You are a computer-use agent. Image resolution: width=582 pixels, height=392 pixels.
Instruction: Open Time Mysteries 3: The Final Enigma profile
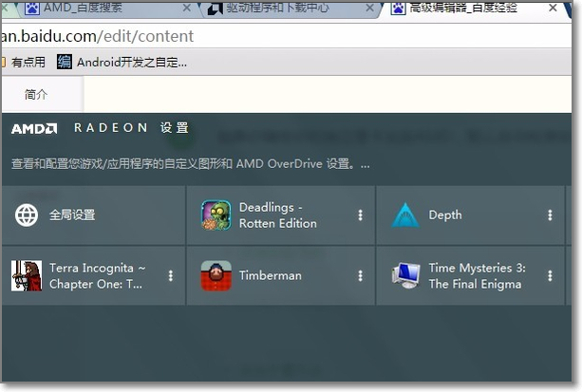(470, 275)
